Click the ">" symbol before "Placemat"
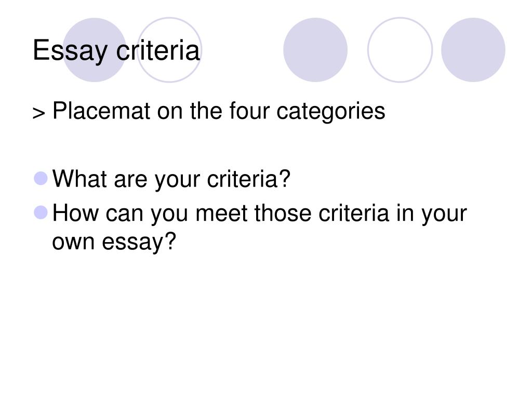The width and height of the screenshot is (532, 399). pos(38,113)
